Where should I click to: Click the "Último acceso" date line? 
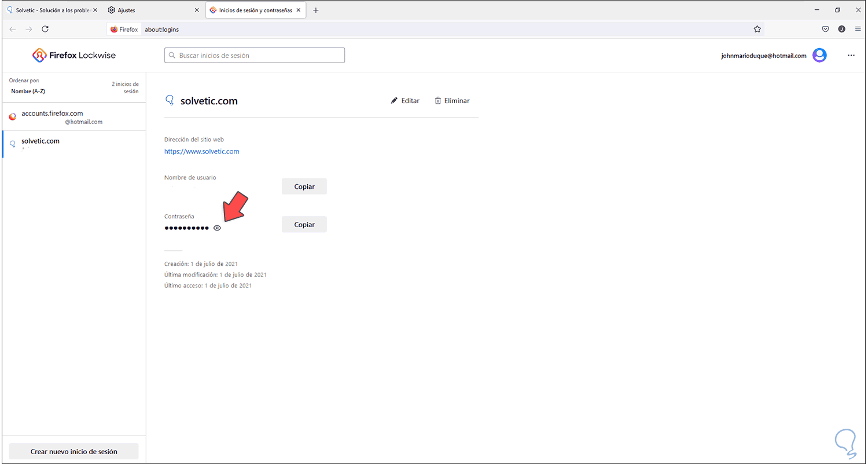click(208, 286)
